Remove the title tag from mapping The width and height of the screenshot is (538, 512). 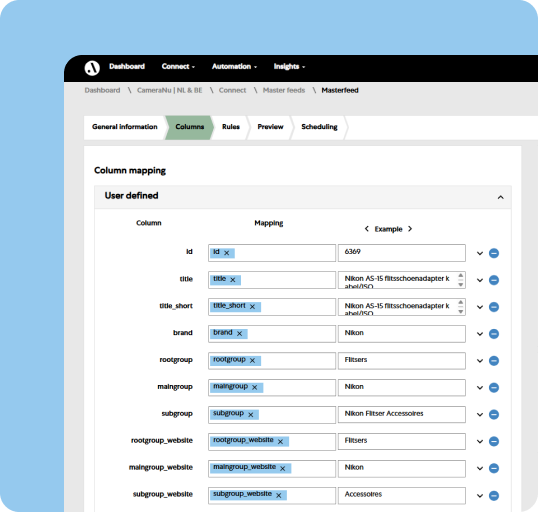[233, 280]
